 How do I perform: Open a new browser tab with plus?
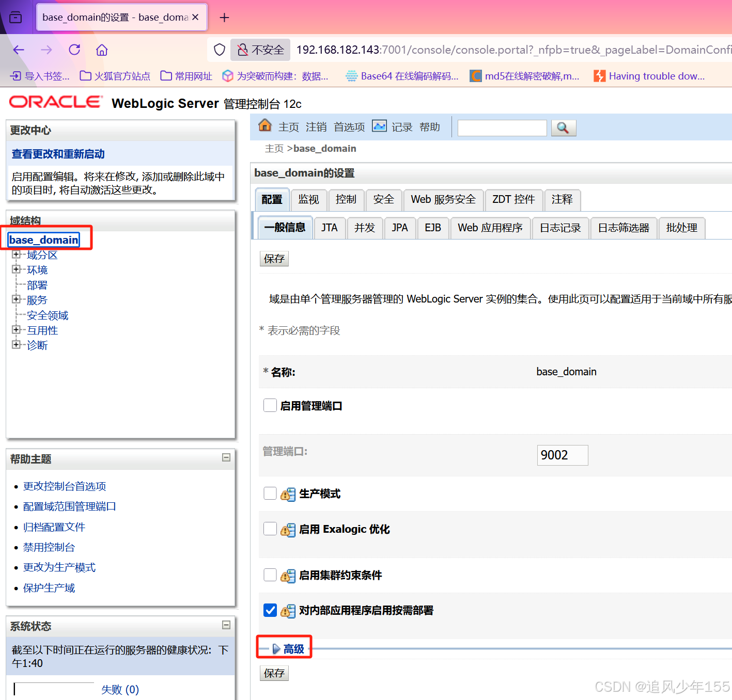click(x=224, y=18)
